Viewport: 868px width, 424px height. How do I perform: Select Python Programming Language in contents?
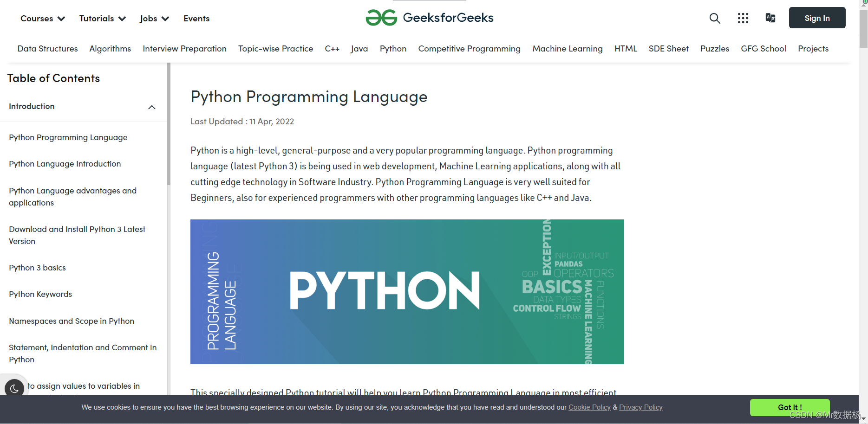(x=68, y=137)
